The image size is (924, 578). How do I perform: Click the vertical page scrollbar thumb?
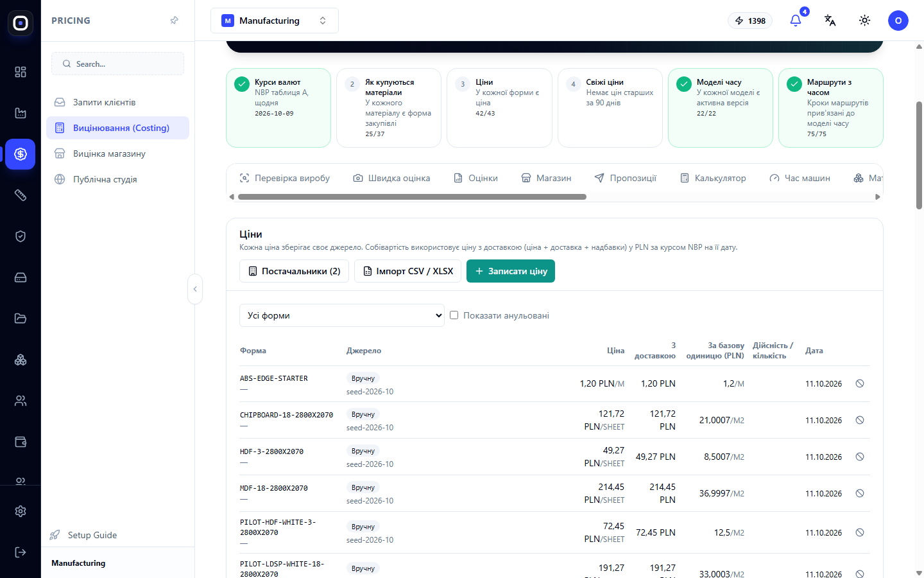click(x=919, y=155)
